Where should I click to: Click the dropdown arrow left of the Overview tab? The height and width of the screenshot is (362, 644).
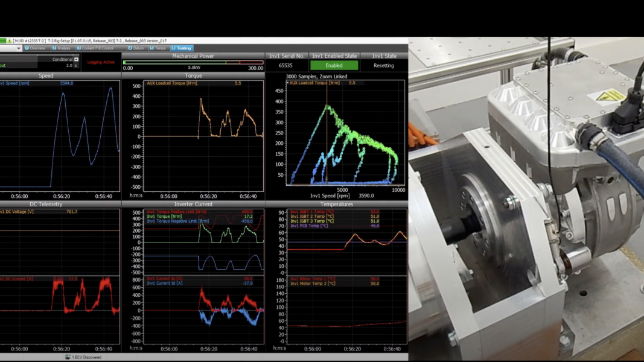(x=19, y=48)
